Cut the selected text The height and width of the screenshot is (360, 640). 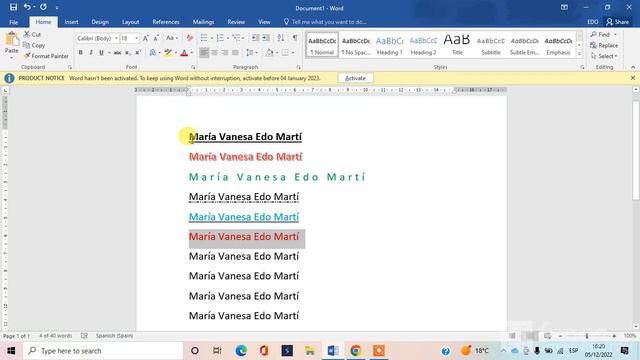(32, 34)
